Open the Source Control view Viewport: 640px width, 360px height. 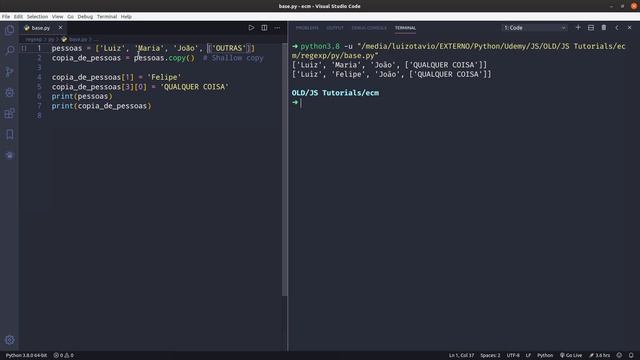coord(9,72)
